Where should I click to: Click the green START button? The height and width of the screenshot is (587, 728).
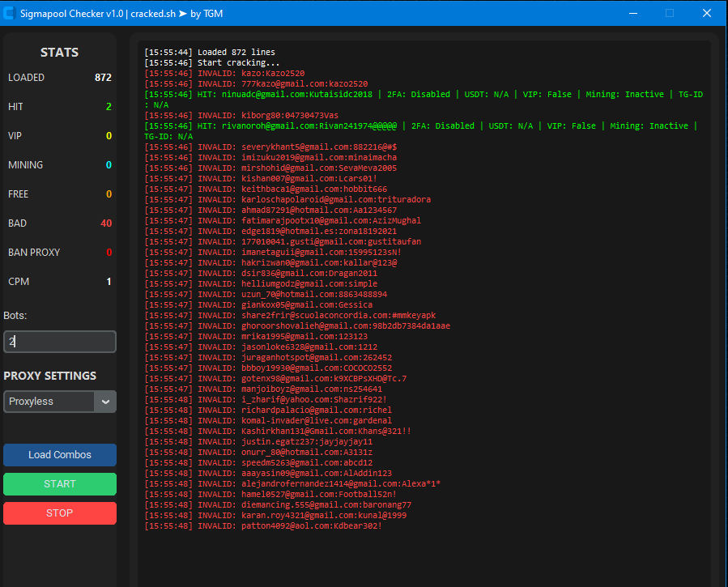60,484
